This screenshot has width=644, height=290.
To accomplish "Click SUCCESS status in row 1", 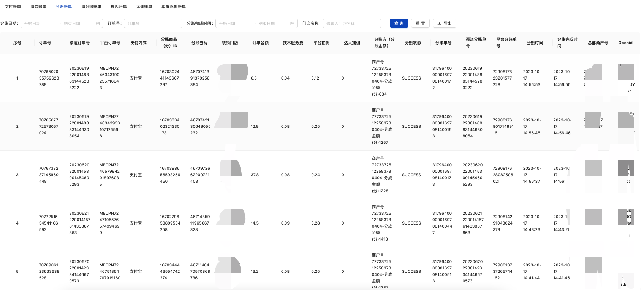I will 411,78.
